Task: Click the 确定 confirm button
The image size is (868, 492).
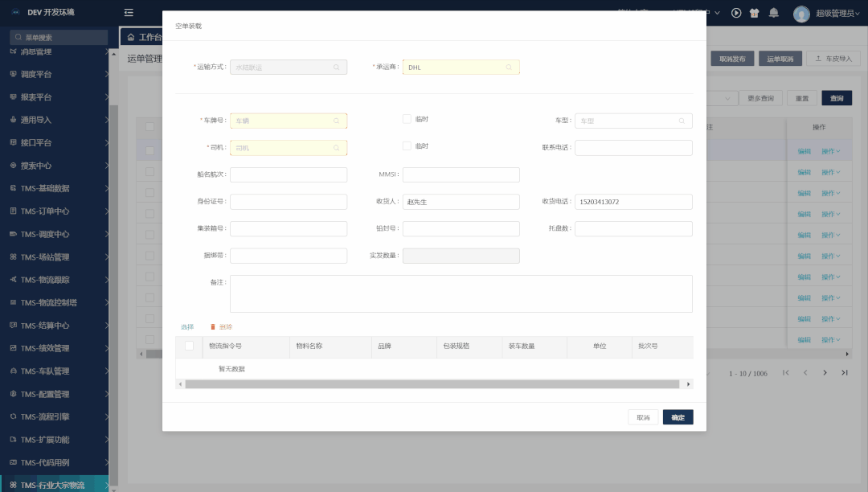Action: (678, 417)
